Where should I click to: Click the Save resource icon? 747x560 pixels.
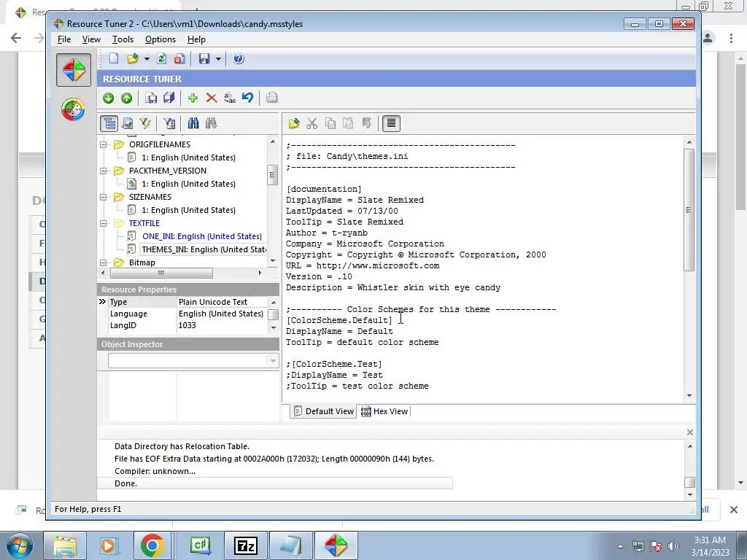pyautogui.click(x=151, y=98)
